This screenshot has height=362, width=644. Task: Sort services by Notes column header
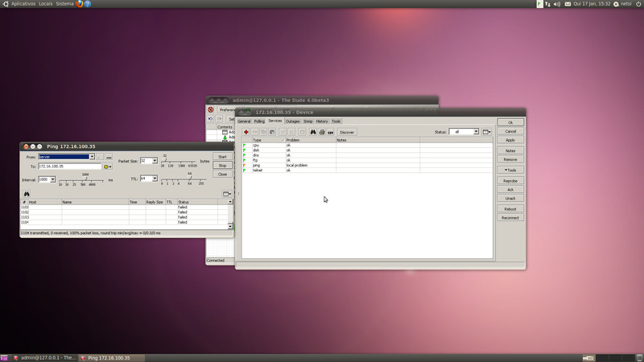pyautogui.click(x=378, y=140)
